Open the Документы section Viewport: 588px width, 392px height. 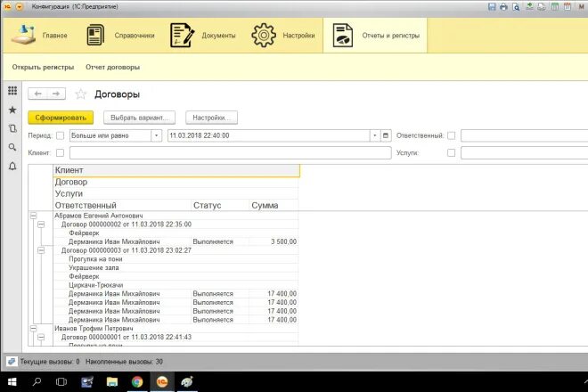click(x=203, y=36)
